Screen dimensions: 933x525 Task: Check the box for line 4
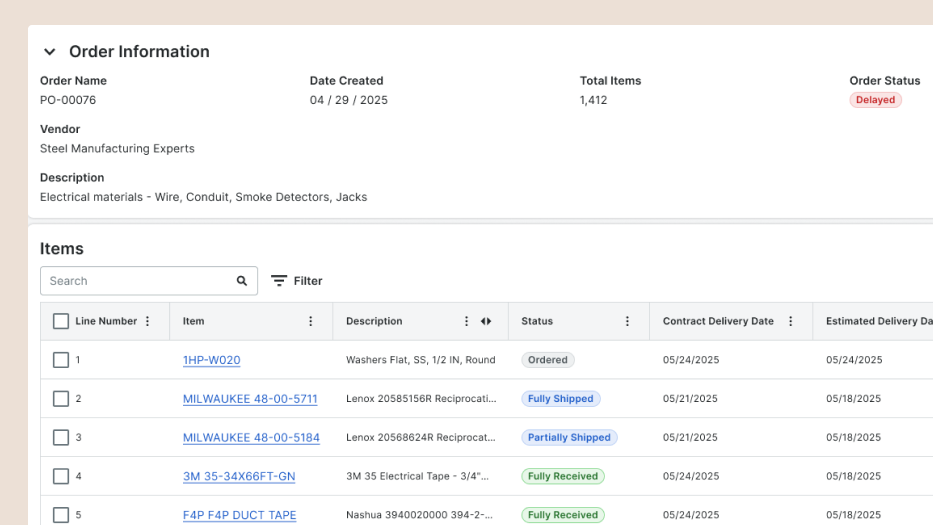click(61, 476)
